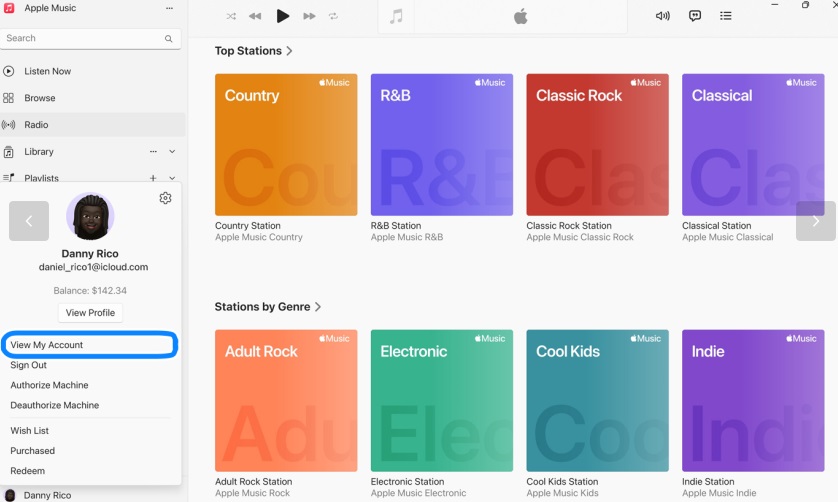Screen dimensions: 838x502
Task: Click Country Station title text
Action: [x=247, y=226]
